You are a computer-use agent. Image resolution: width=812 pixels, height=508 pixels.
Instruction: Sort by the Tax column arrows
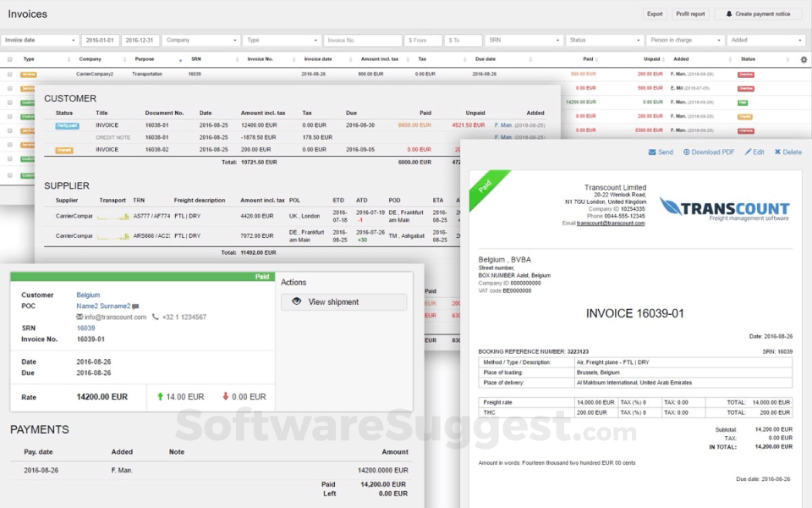pos(464,59)
